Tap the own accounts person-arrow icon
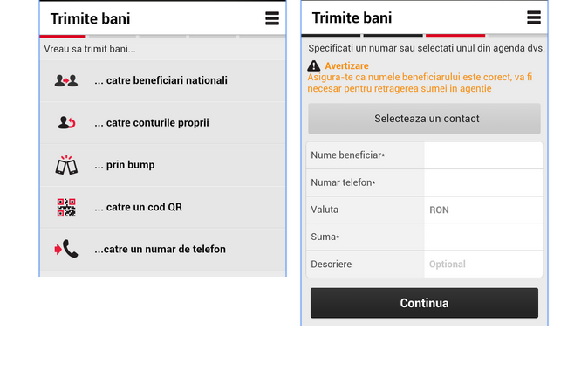588x371 pixels. 66,123
